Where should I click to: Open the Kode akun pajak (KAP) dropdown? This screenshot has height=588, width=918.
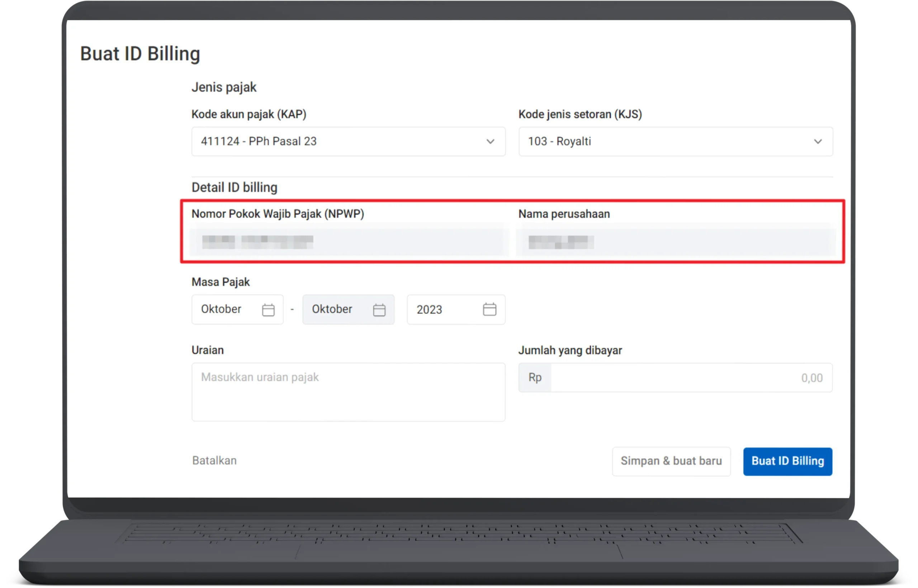(348, 142)
